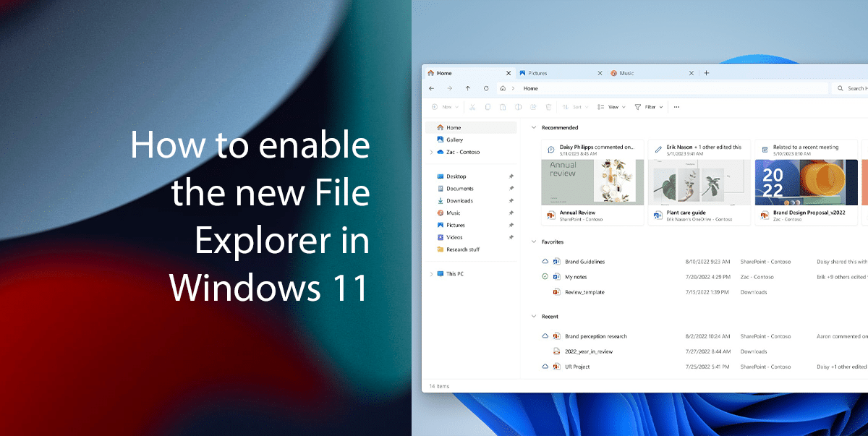868x436 pixels.
Task: Close the Pictures tab
Action: (600, 73)
